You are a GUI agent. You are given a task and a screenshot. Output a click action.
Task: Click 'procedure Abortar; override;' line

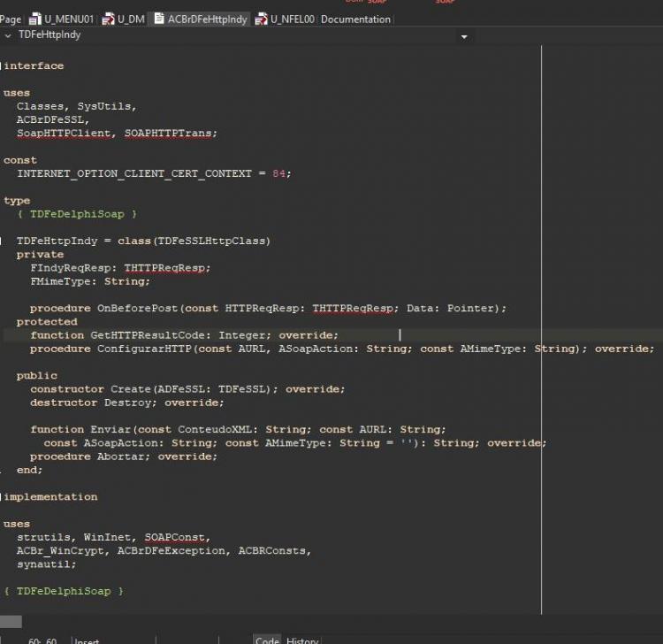124,456
